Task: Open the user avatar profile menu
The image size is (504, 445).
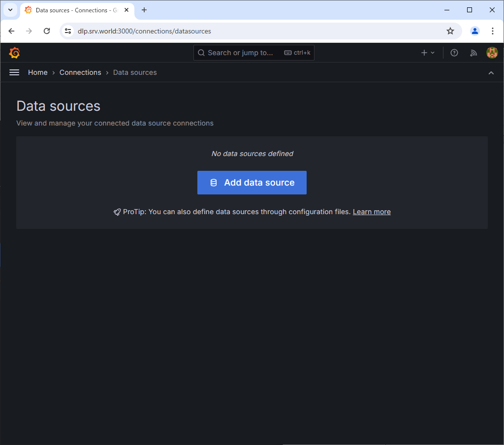Action: pyautogui.click(x=492, y=53)
